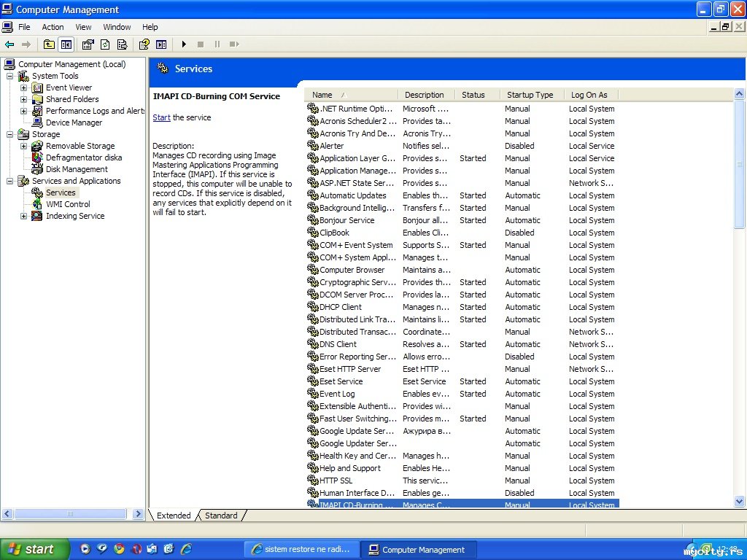Click the Refresh toolbar icon
The width and height of the screenshot is (747, 560).
pos(105,44)
